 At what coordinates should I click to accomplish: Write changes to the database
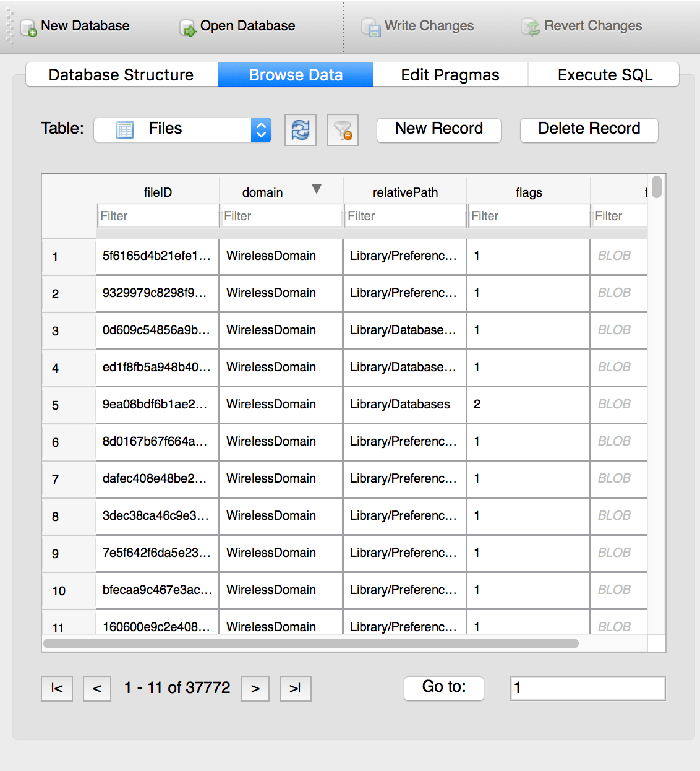(x=418, y=26)
